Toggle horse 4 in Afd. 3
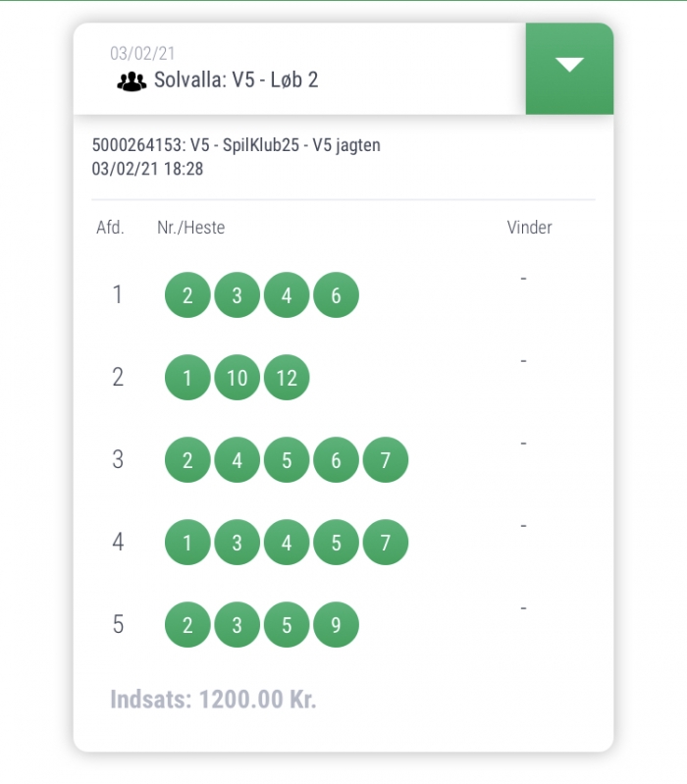 [237, 460]
